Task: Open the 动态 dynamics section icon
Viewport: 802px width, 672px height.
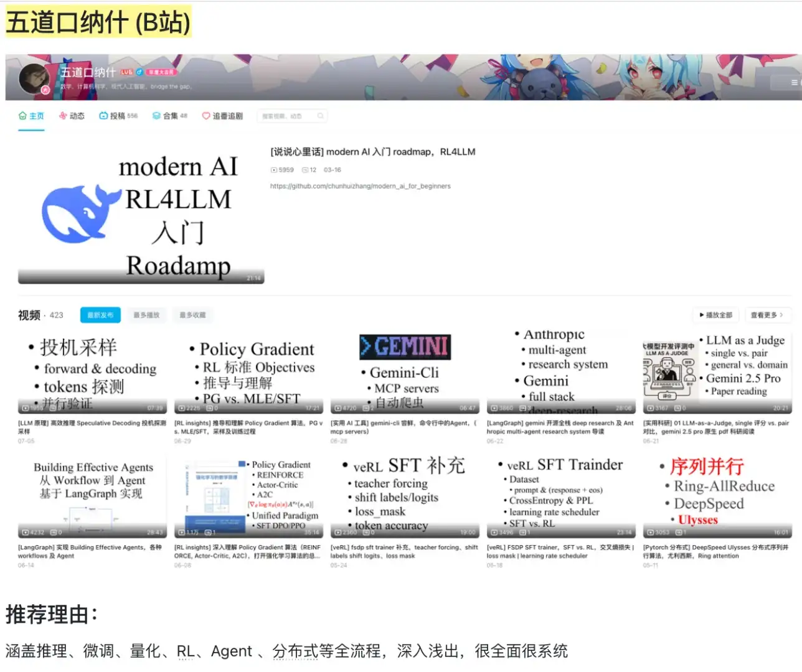Action: (x=62, y=116)
